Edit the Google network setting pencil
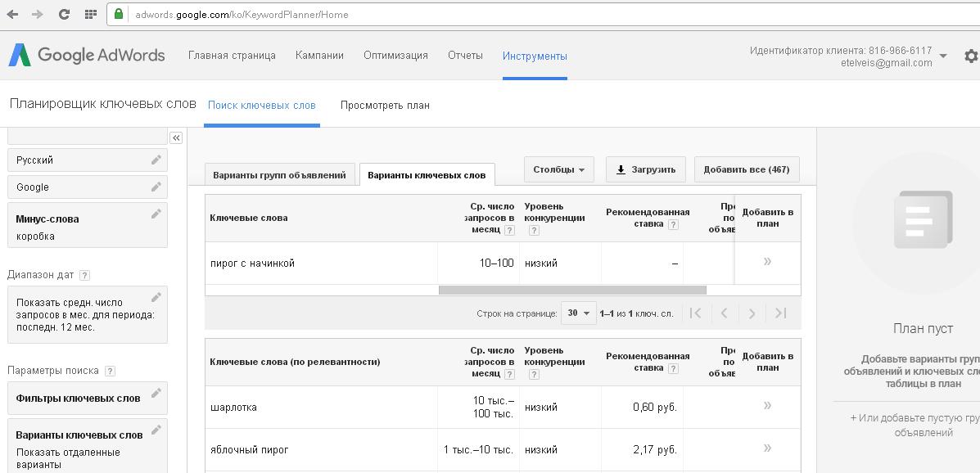 pos(156,187)
